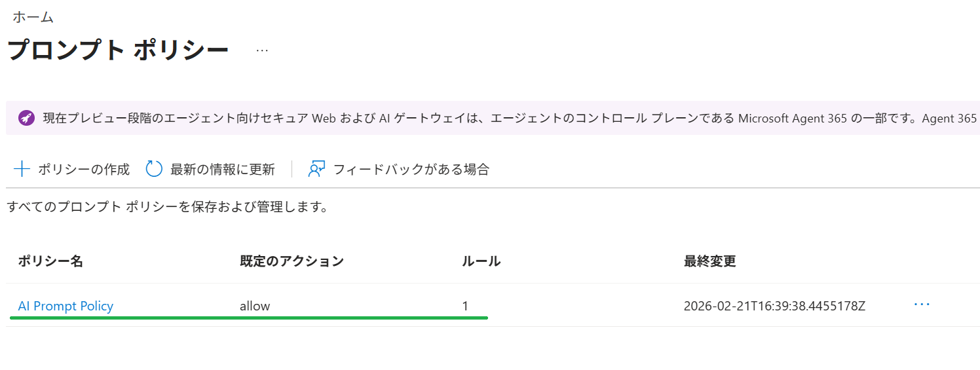Go to ホーム breadcrumb

tap(33, 17)
